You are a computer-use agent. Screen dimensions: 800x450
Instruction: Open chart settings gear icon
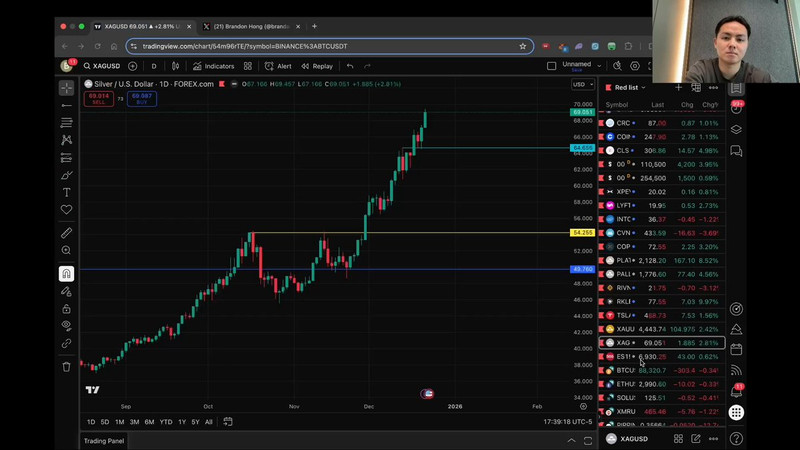(x=634, y=66)
